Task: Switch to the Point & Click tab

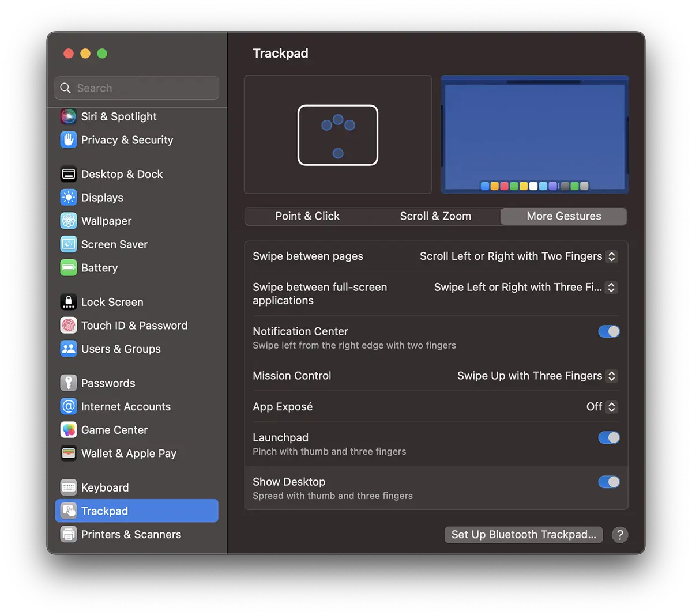Action: point(307,216)
